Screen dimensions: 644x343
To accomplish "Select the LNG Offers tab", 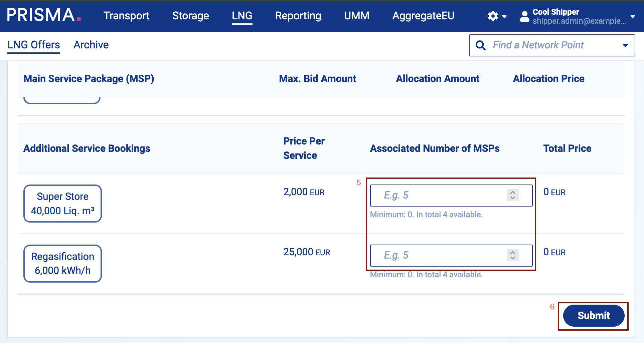I will click(34, 45).
